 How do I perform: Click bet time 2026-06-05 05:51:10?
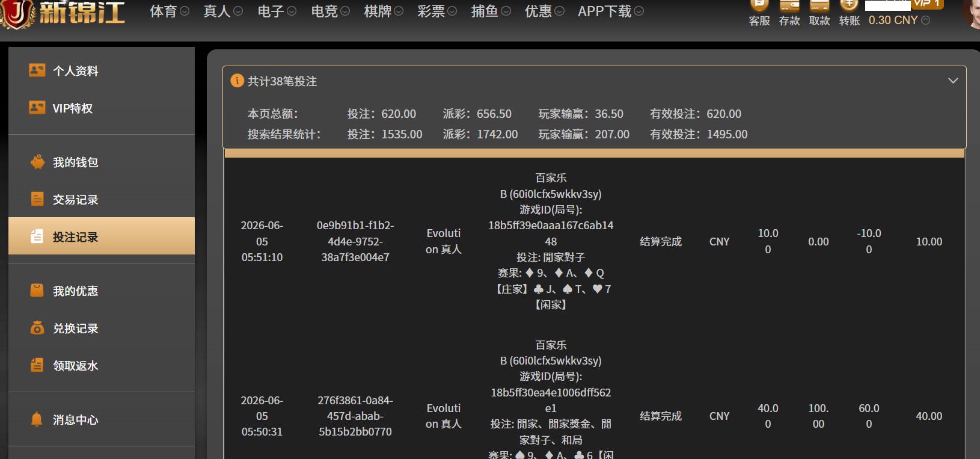262,241
